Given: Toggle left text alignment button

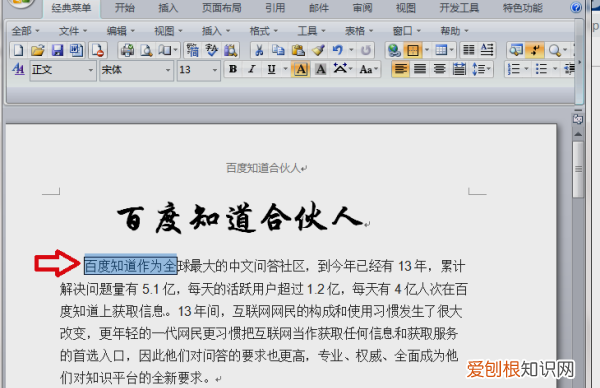Looking at the screenshot, I should click(x=400, y=69).
